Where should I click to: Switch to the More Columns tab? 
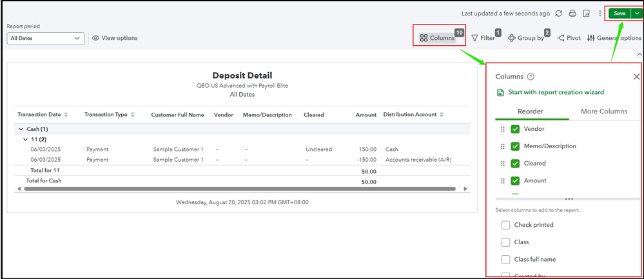click(603, 111)
